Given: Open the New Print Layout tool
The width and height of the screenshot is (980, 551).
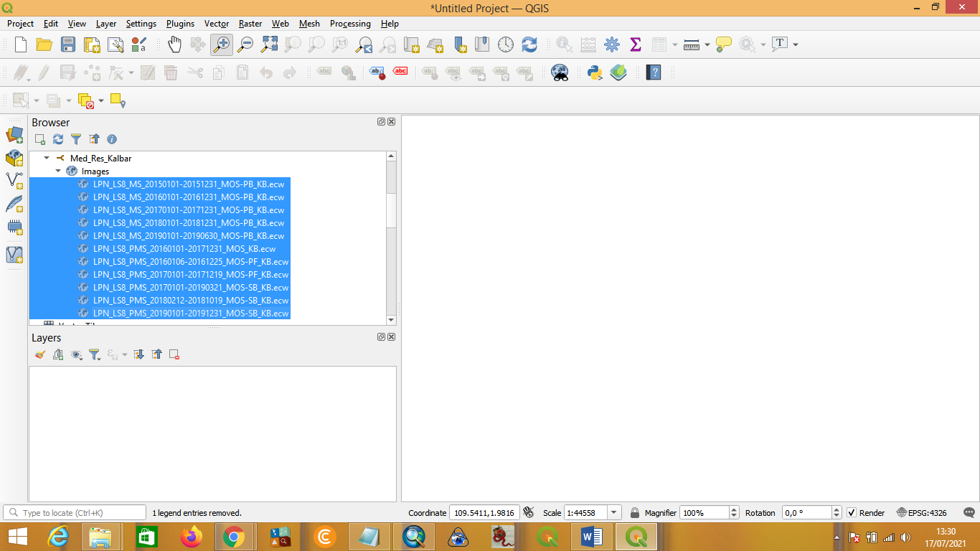Looking at the screenshot, I should pyautogui.click(x=92, y=44).
